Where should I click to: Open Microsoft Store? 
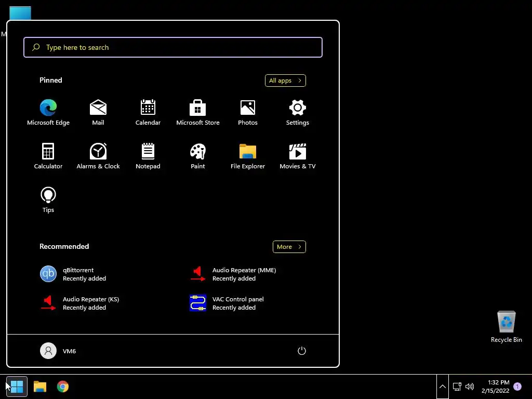pyautogui.click(x=198, y=113)
